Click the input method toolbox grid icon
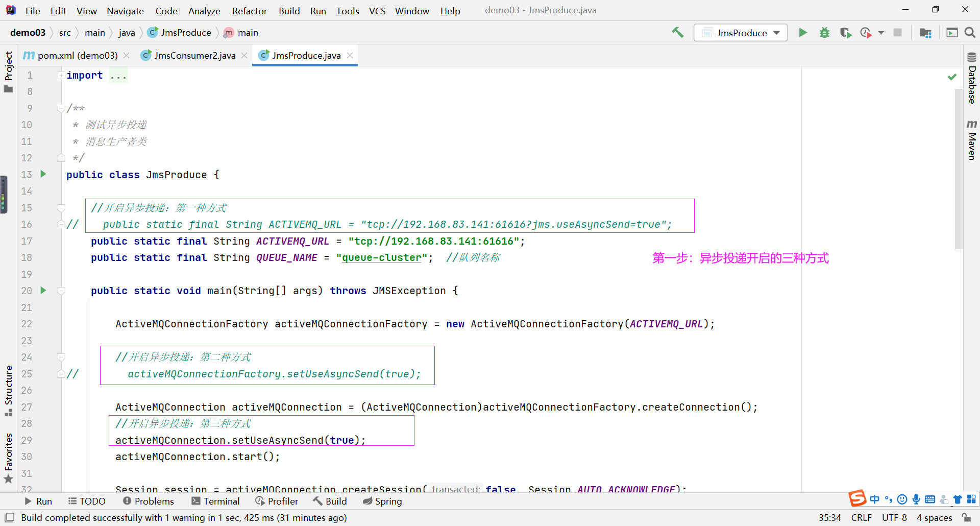The width and height of the screenshot is (980, 526). pyautogui.click(x=971, y=499)
